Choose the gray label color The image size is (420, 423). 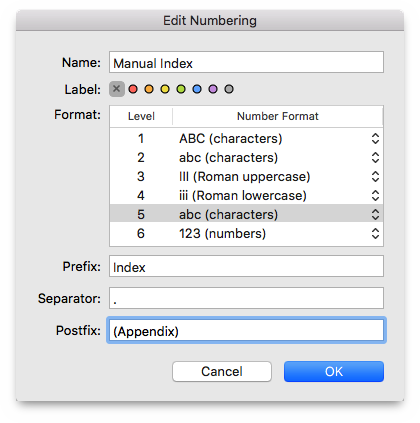pyautogui.click(x=229, y=89)
